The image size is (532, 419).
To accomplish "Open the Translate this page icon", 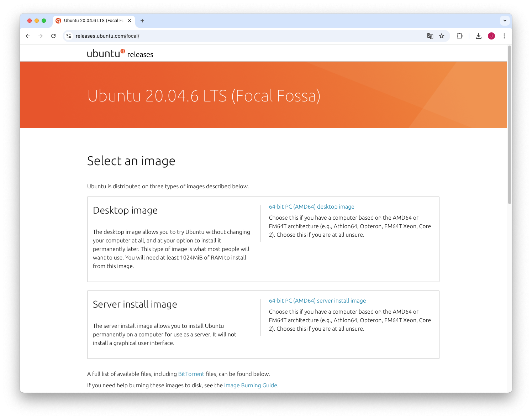I will tap(430, 36).
